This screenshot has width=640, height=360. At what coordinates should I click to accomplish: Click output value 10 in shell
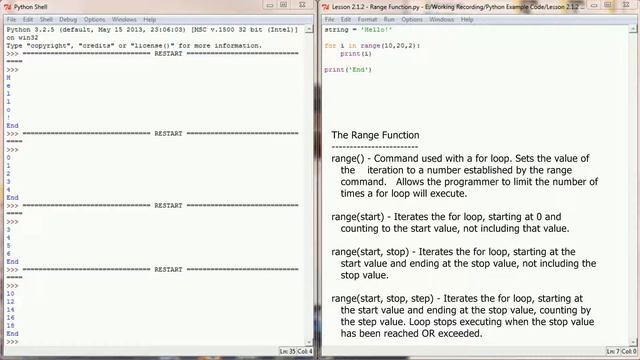pos(10,293)
